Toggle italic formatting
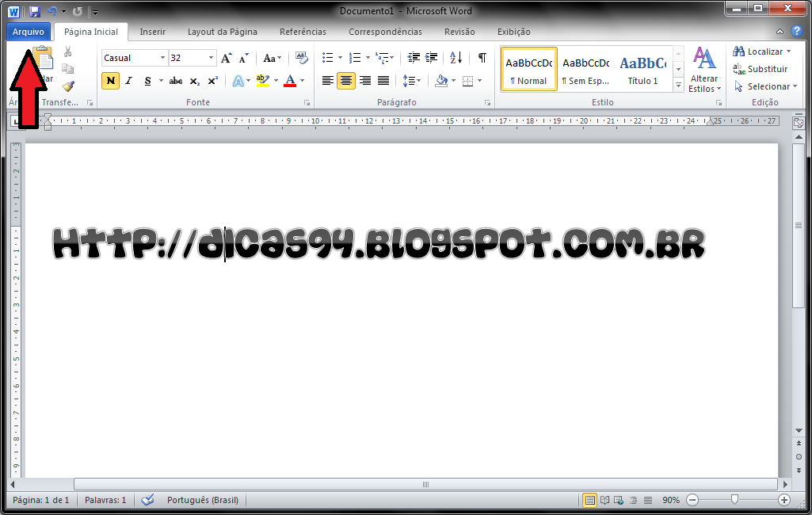Viewport: 812px width, 515px height. click(x=128, y=80)
